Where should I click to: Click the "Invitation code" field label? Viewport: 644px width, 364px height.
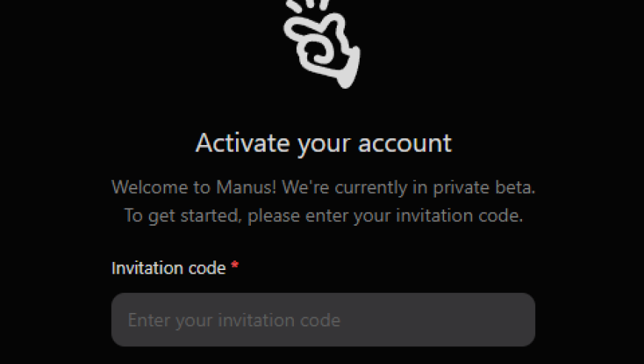coord(169,269)
